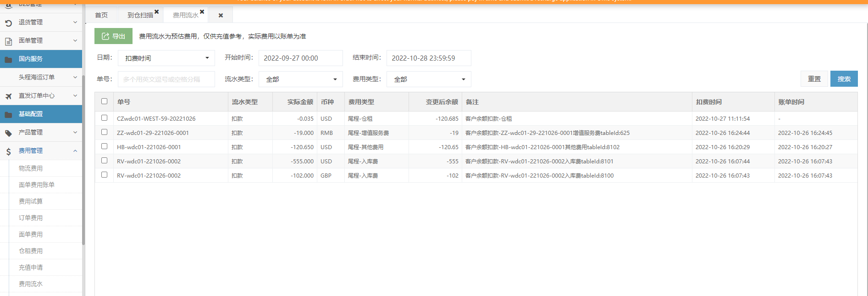Click the airplane icon for 直发订单中心

pyautogui.click(x=8, y=96)
